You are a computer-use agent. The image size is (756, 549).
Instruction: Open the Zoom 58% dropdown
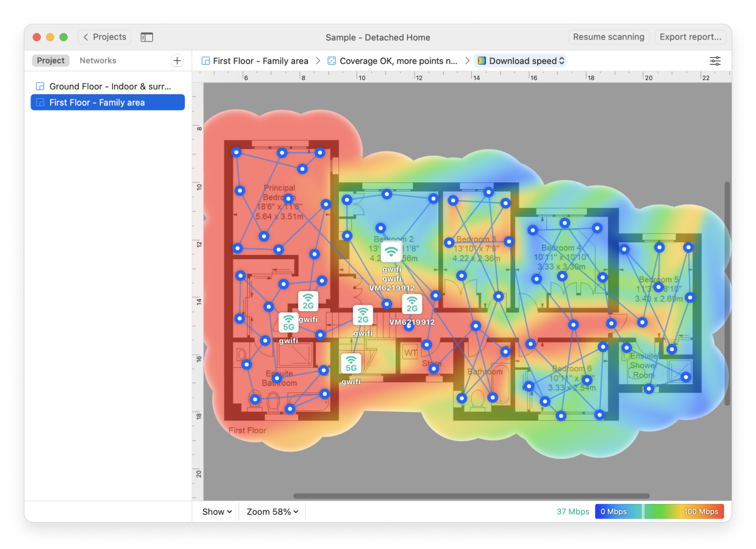pyautogui.click(x=273, y=512)
